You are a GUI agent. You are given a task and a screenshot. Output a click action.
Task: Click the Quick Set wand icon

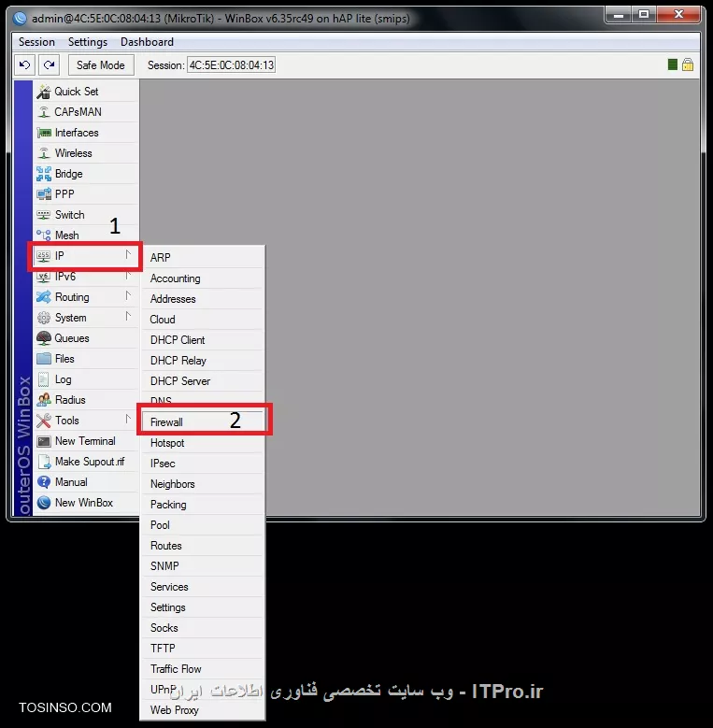pos(44,92)
